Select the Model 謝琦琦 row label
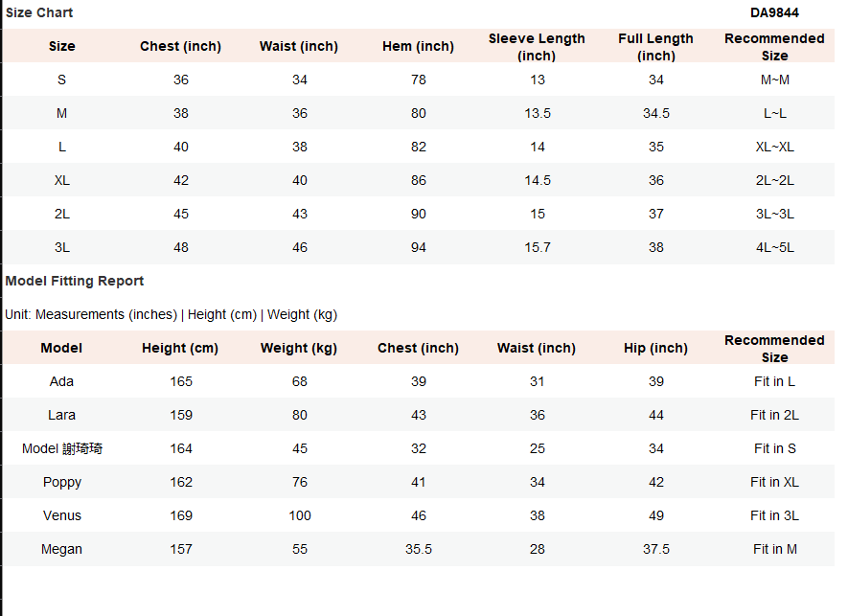Screen dimensions: 848x616 61,448
